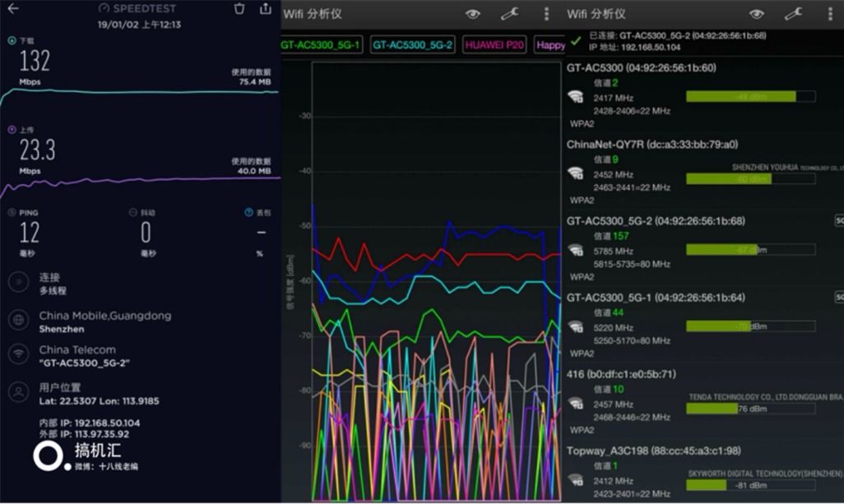The width and height of the screenshot is (844, 504).
Task: Click the server name China Mobile,Guangdong
Action: [x=105, y=316]
